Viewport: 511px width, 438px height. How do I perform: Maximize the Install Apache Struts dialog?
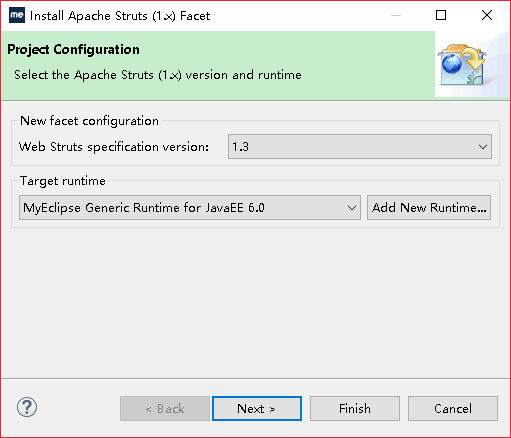[x=441, y=15]
